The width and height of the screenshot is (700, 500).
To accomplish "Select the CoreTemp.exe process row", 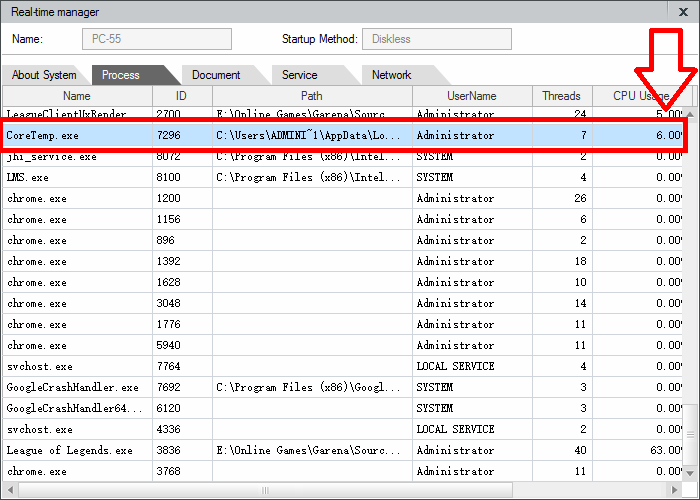I will pos(300,135).
